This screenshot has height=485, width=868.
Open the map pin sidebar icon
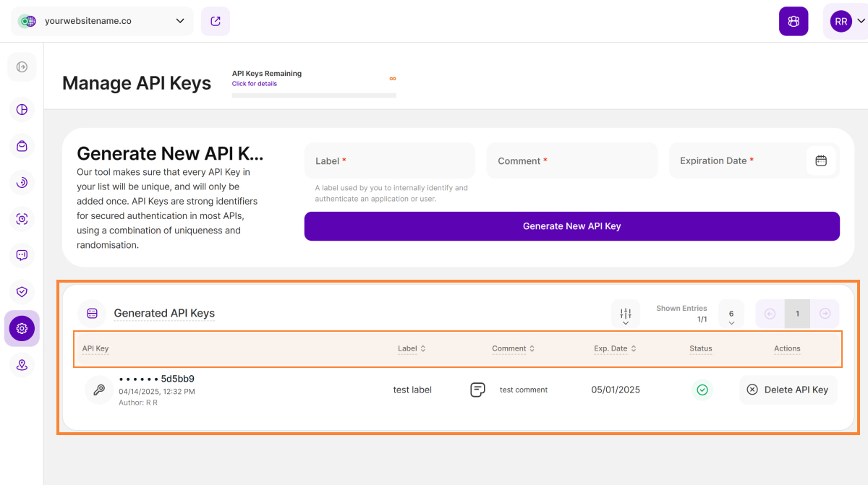point(22,365)
